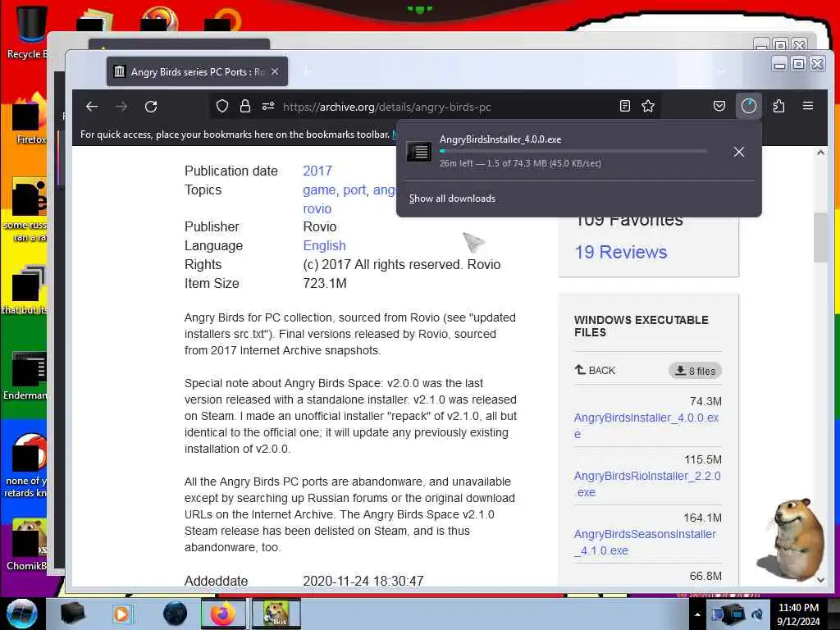
Task: Click the scrollbar down arrow
Action: point(820,579)
